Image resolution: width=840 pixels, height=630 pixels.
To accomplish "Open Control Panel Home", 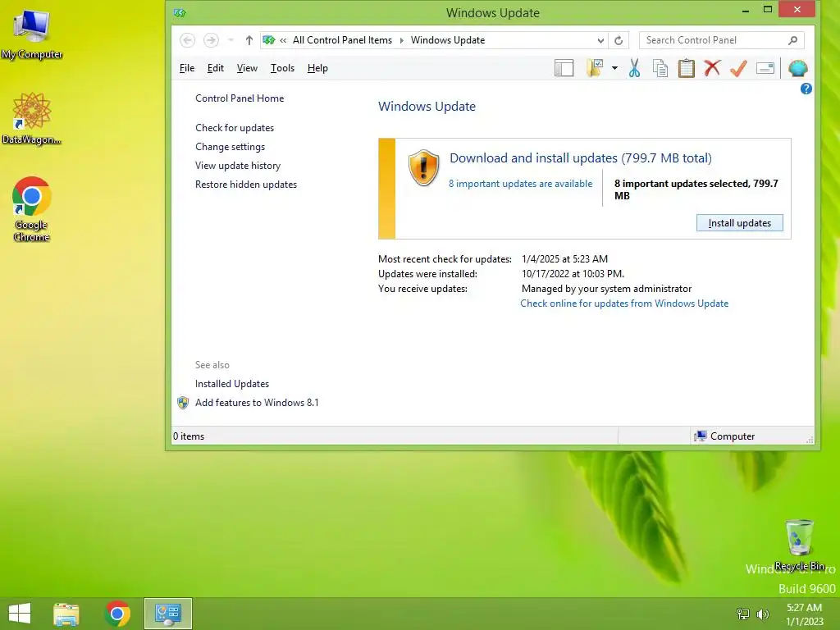I will point(240,98).
